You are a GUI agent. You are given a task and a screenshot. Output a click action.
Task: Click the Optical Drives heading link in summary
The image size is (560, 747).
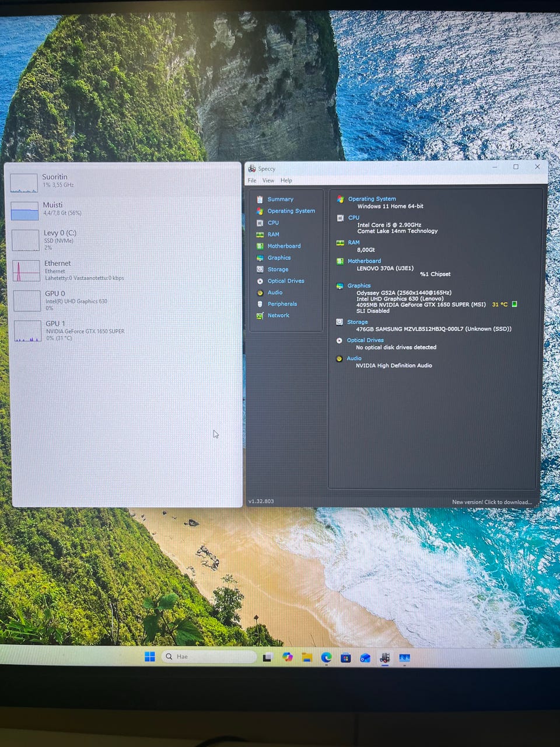point(365,340)
